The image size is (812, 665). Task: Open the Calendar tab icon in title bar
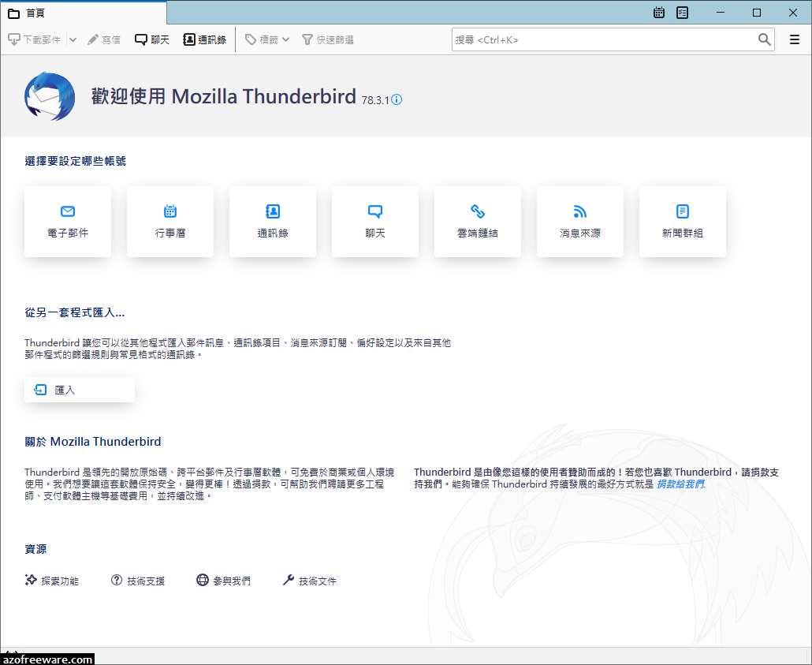[659, 13]
